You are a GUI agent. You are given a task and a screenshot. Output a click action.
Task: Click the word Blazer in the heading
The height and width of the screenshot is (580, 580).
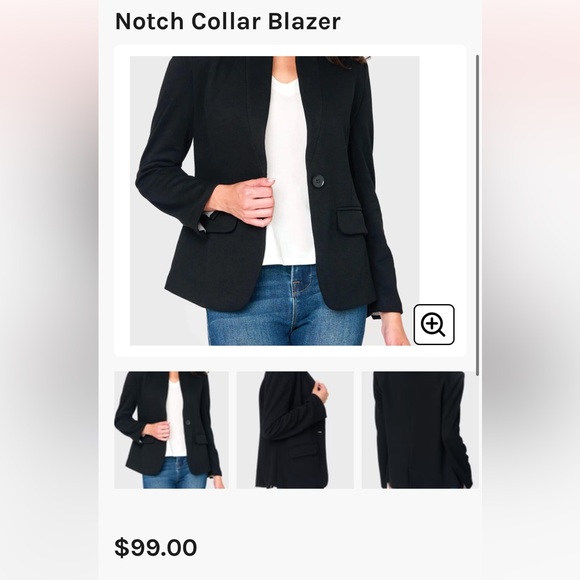point(304,21)
